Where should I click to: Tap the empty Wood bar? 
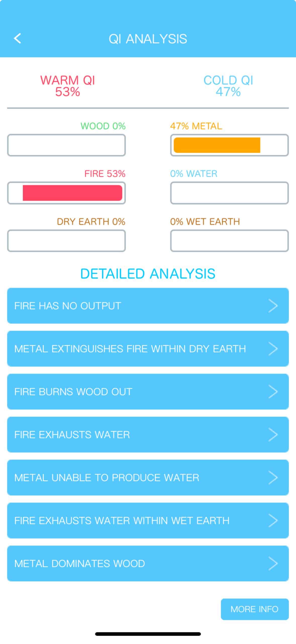pos(66,145)
